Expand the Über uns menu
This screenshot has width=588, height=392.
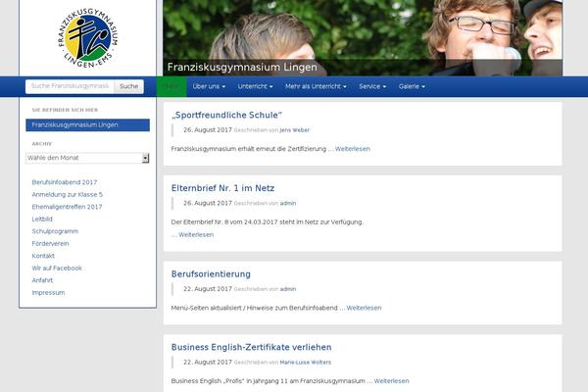tap(209, 86)
